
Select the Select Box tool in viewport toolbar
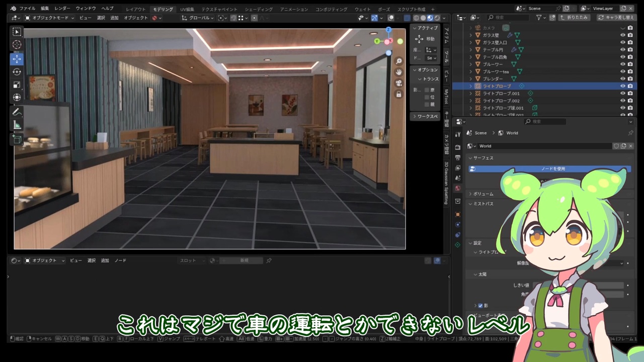(x=17, y=32)
